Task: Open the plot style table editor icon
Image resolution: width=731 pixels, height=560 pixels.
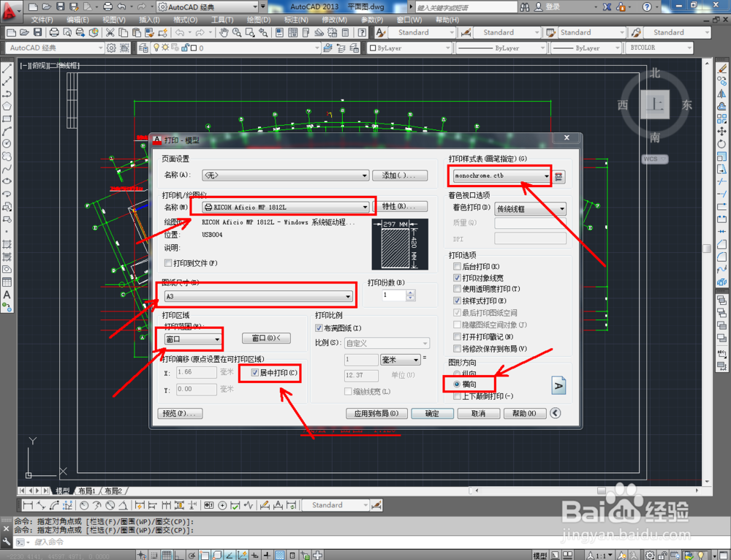Action: point(558,176)
